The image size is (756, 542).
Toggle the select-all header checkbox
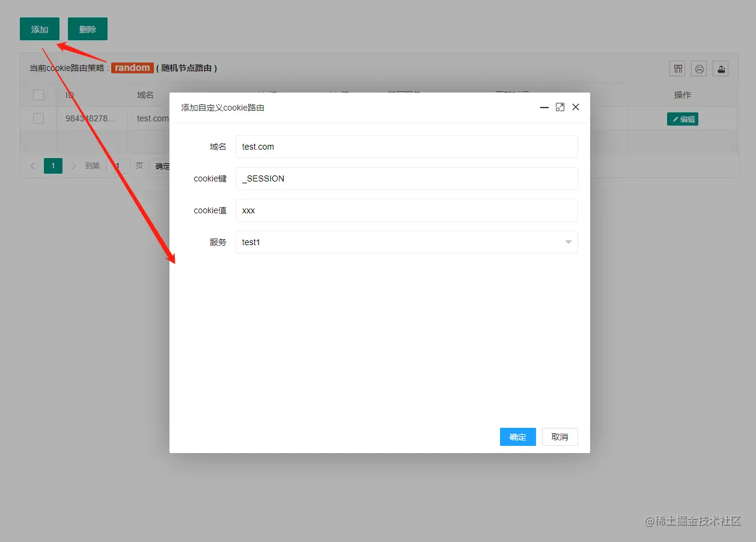click(x=38, y=95)
